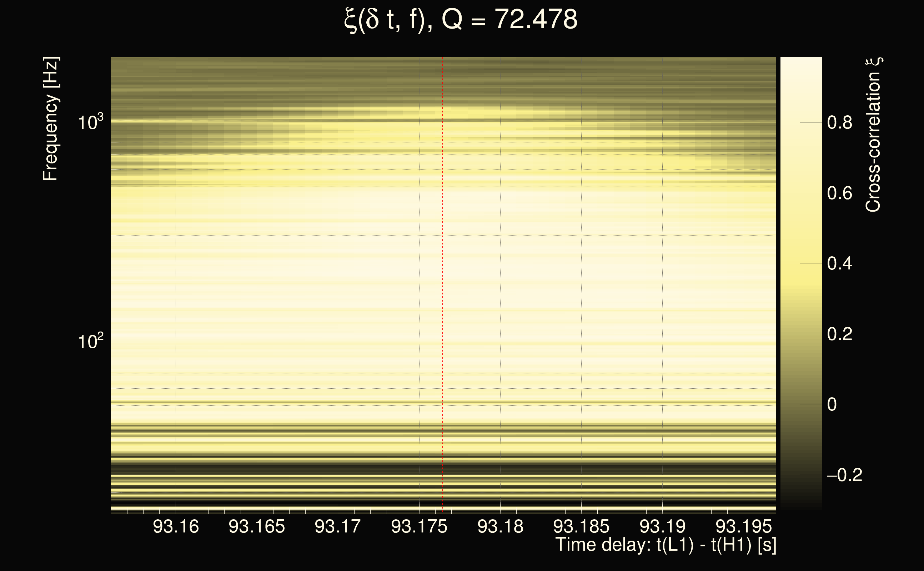Pick the 93.175 x-axis tick label
This screenshot has width=924, height=571.
[419, 526]
